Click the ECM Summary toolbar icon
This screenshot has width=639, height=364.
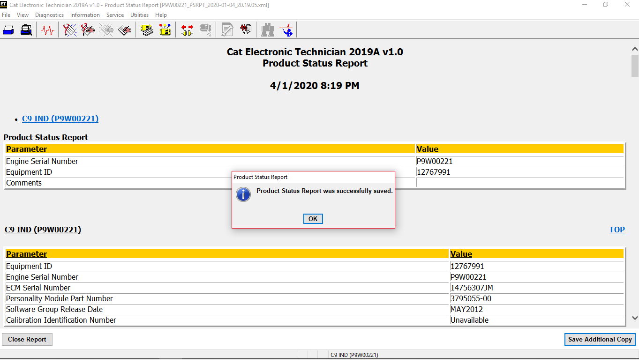pos(147,30)
